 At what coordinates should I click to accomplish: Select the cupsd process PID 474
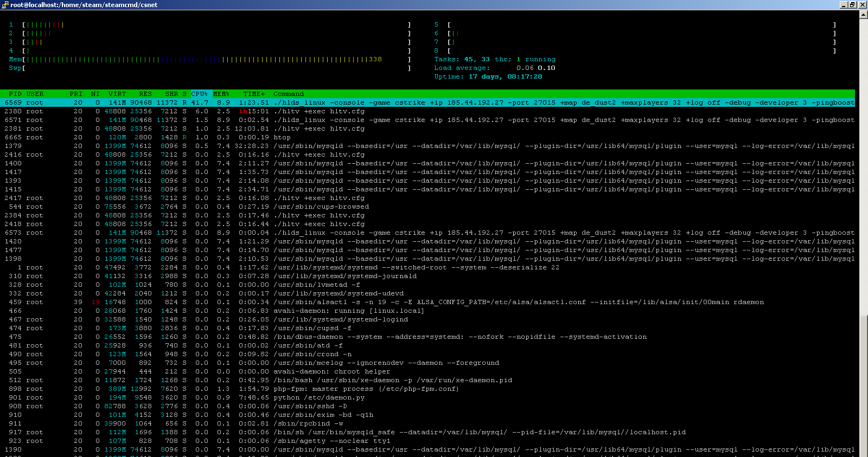click(427, 328)
